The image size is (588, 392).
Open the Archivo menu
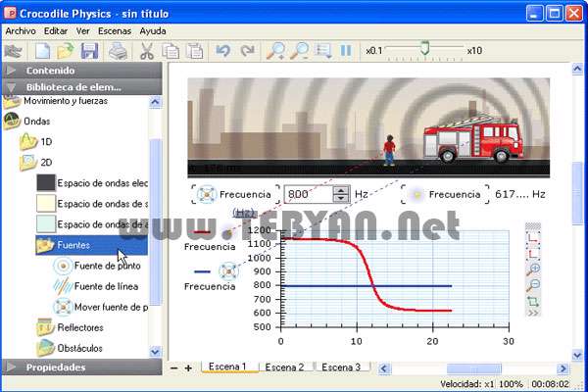(x=21, y=31)
